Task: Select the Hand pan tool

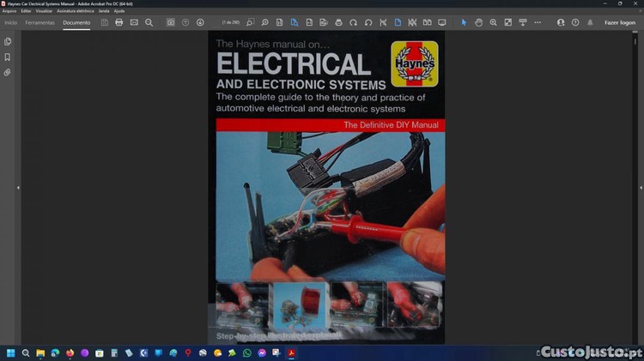Action: [x=479, y=22]
